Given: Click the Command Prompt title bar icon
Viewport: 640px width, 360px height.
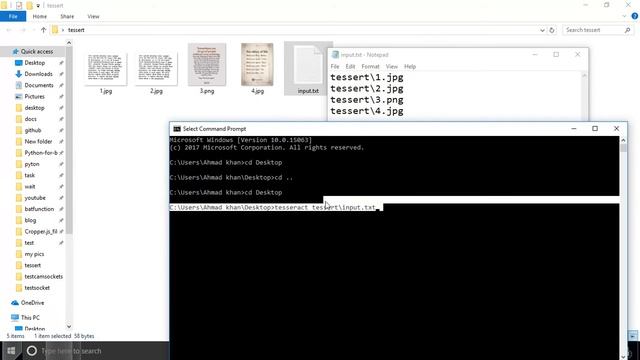Looking at the screenshot, I should [177, 129].
